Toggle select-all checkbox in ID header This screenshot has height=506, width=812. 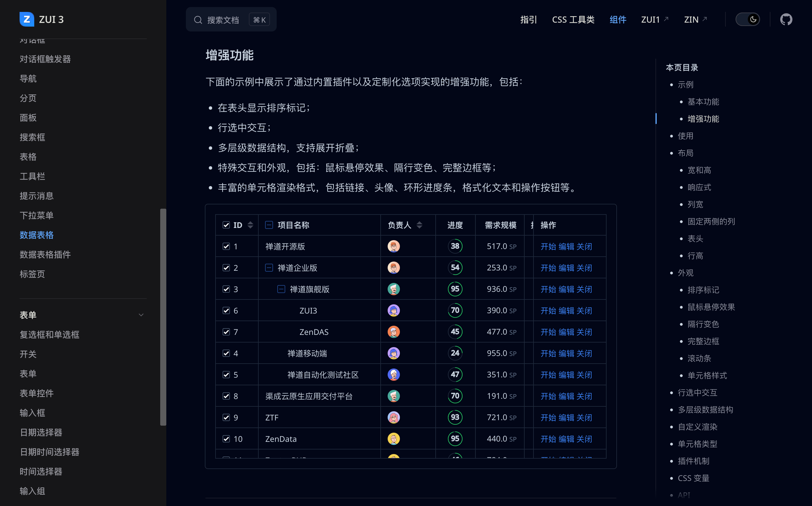coord(226,225)
